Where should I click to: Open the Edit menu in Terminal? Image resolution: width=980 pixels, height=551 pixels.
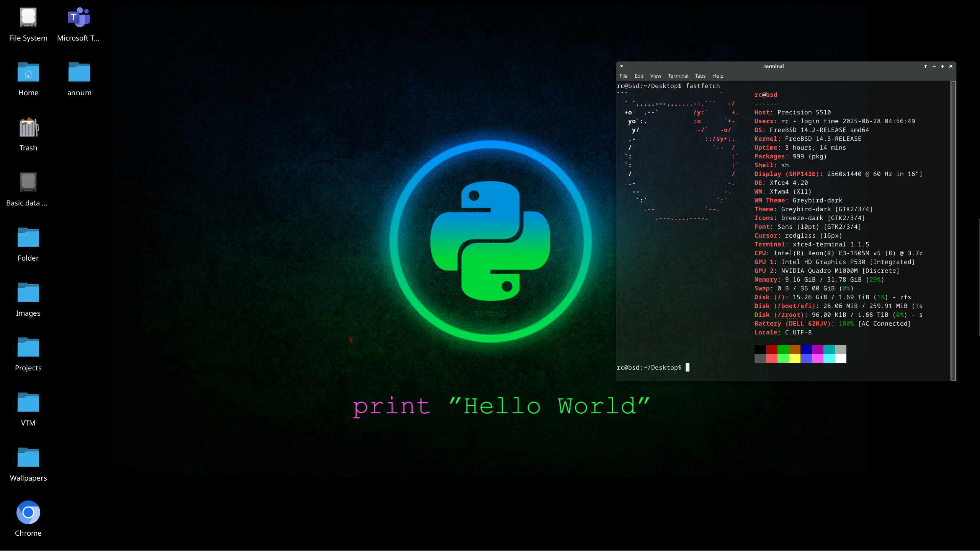coord(639,76)
